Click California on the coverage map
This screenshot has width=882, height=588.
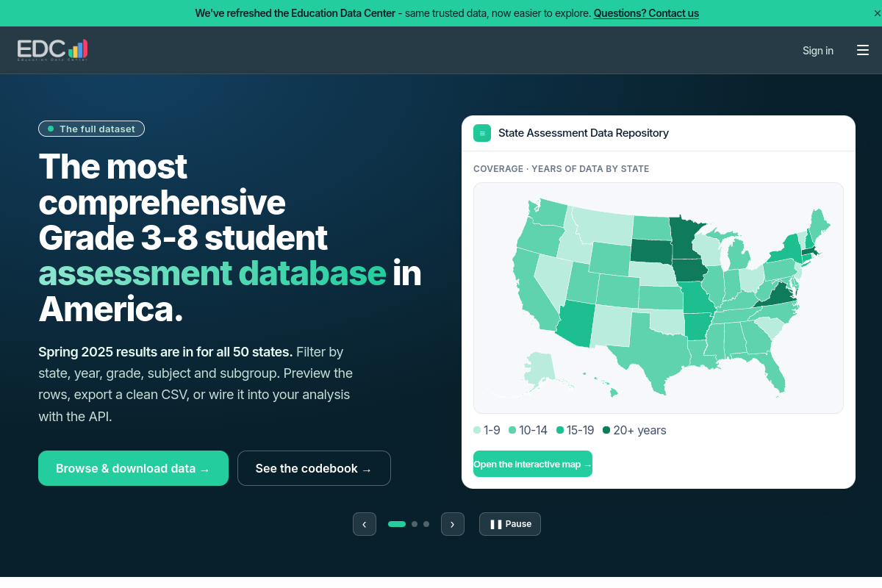coord(533,294)
